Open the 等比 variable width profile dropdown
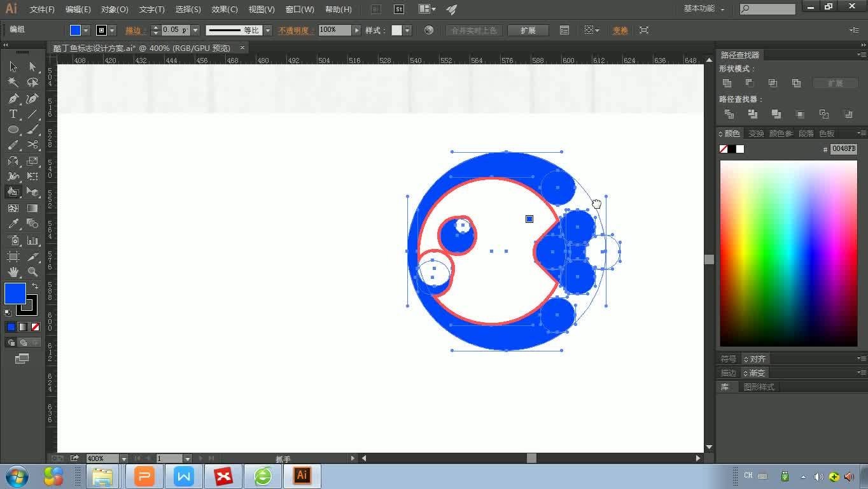The height and width of the screenshot is (489, 868). (267, 30)
